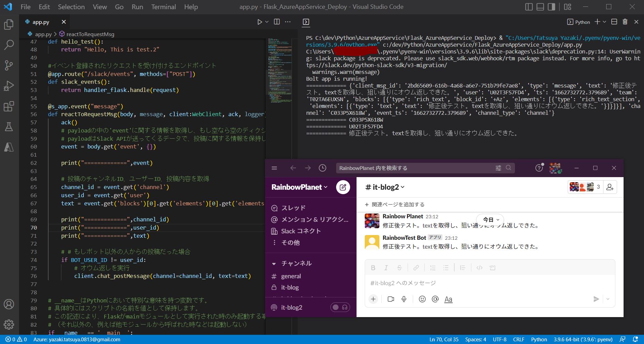Open Run and Debug panel

(9, 86)
